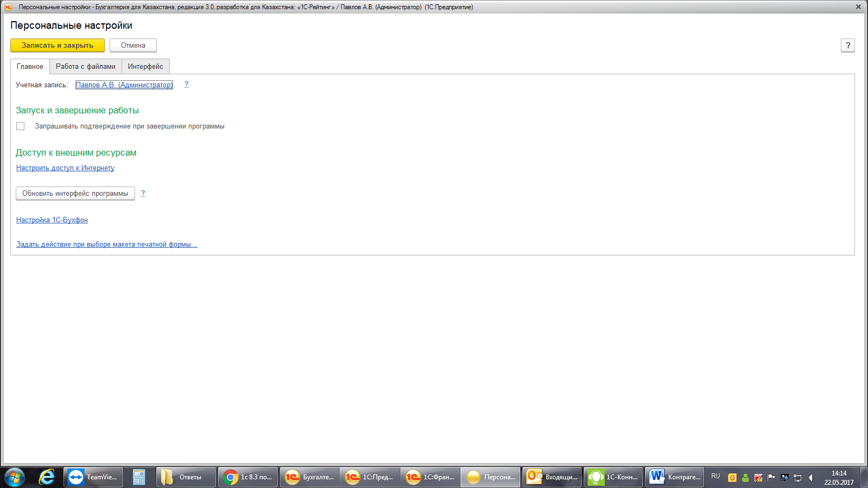868x488 pixels.
Task: Open the TeamViewer taskbar item
Action: point(93,477)
